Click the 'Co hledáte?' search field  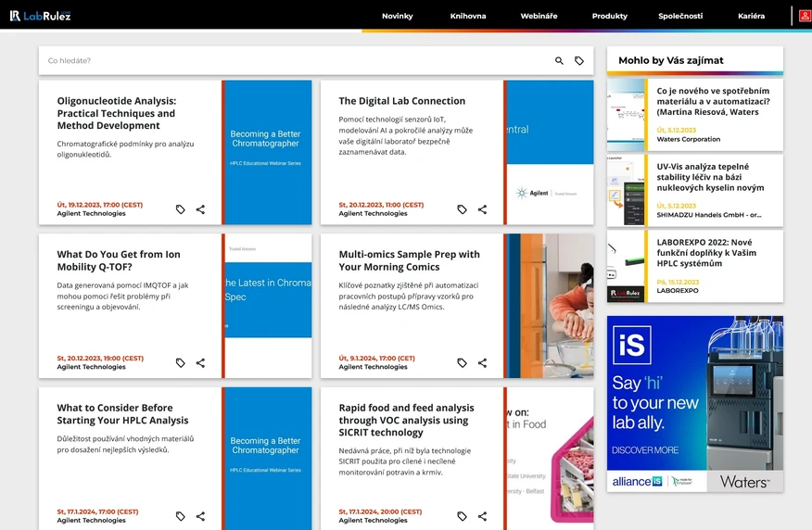point(295,60)
